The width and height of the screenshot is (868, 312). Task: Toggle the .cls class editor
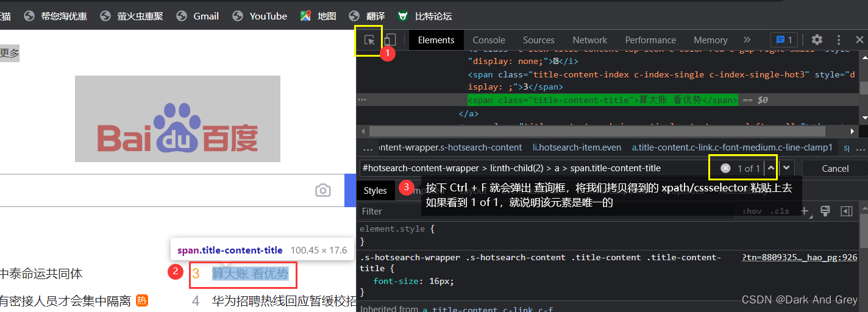pos(780,211)
